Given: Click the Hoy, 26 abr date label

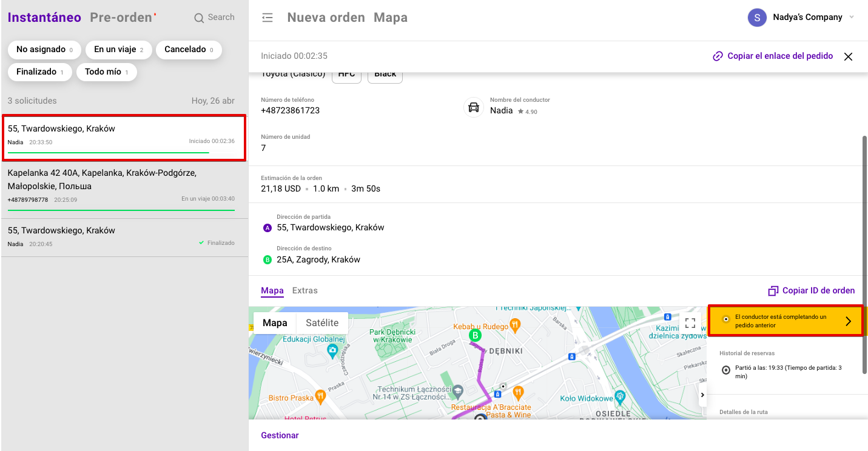Looking at the screenshot, I should [213, 101].
